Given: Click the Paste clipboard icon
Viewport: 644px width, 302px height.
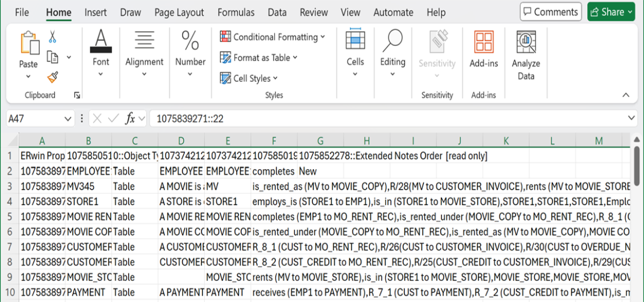Looking at the screenshot, I should pyautogui.click(x=28, y=44).
